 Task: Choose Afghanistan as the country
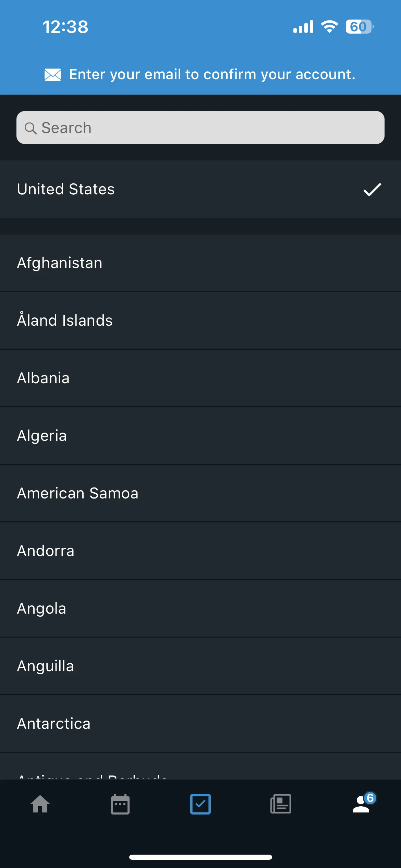[x=200, y=263]
